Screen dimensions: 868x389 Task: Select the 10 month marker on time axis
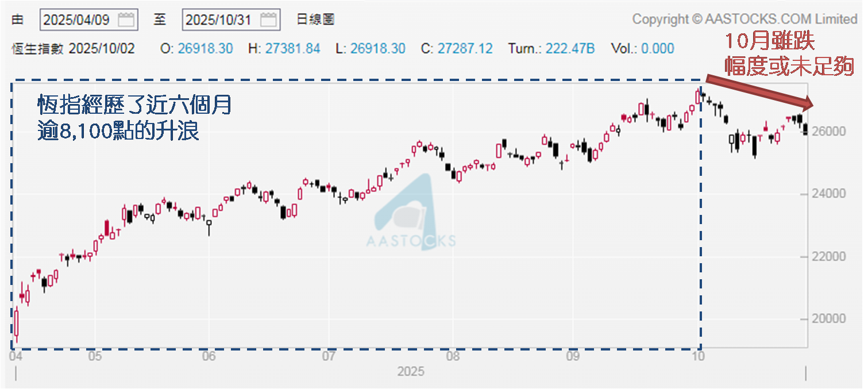(698, 356)
